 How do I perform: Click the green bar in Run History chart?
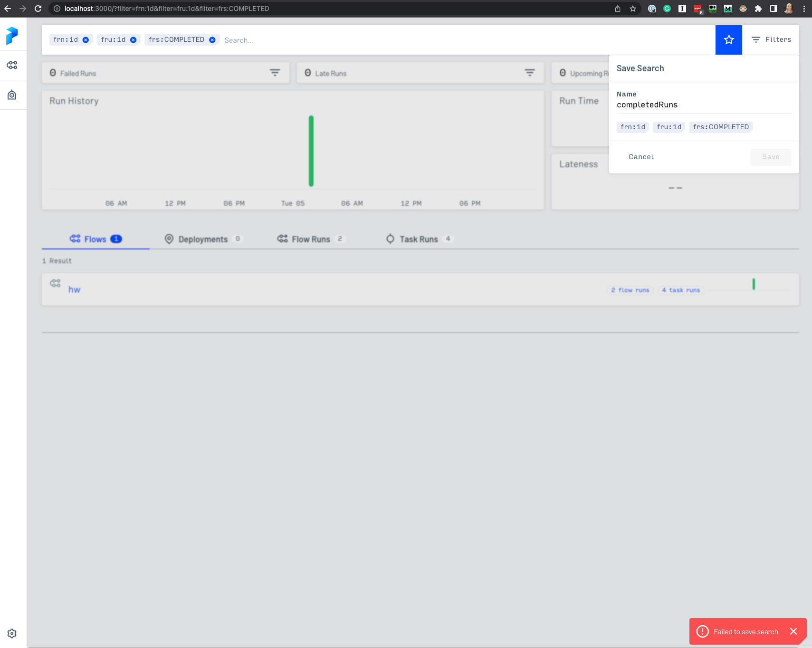(x=311, y=151)
